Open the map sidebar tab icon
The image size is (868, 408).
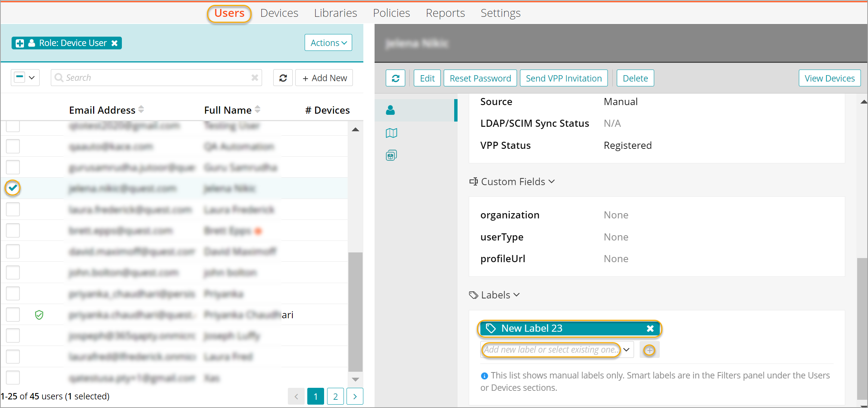tap(391, 133)
